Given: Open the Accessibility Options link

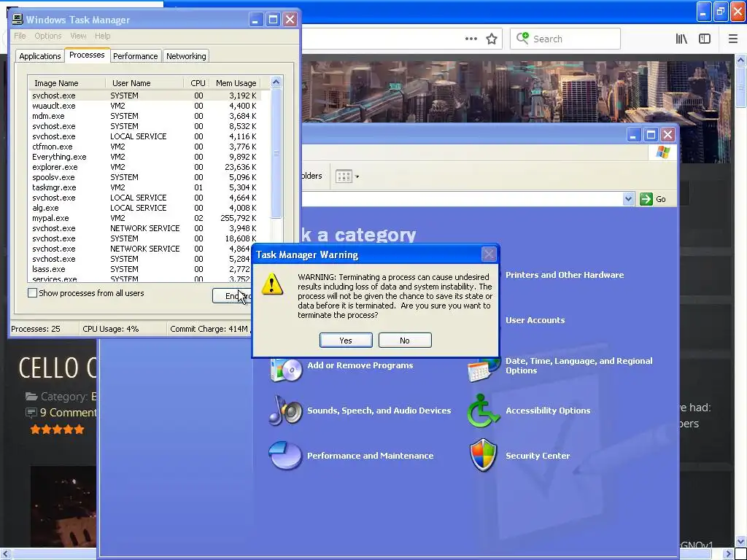Looking at the screenshot, I should [548, 411].
